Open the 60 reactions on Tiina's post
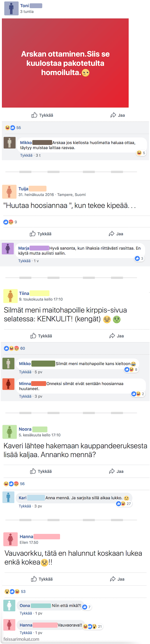This screenshot has height=644, width=150. 14,348
